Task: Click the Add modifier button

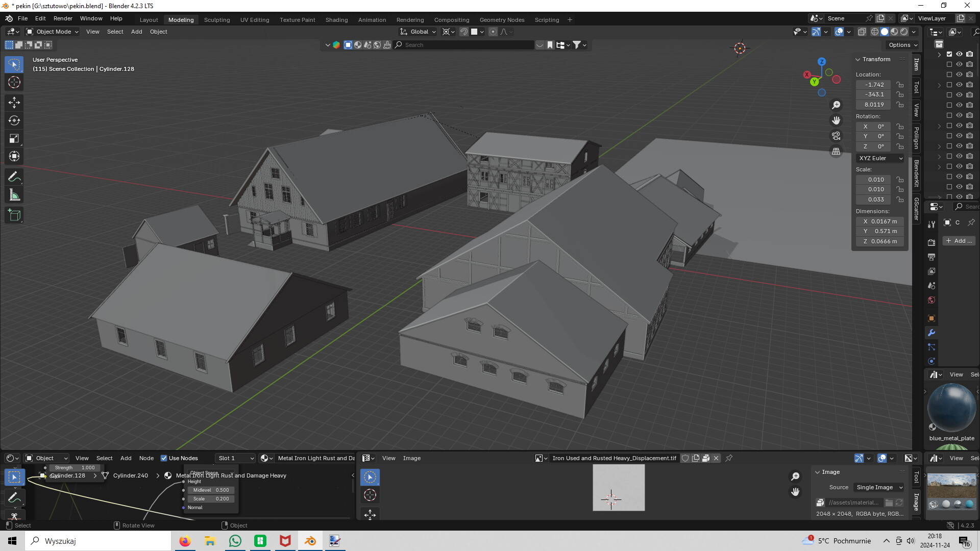Action: [x=959, y=241]
